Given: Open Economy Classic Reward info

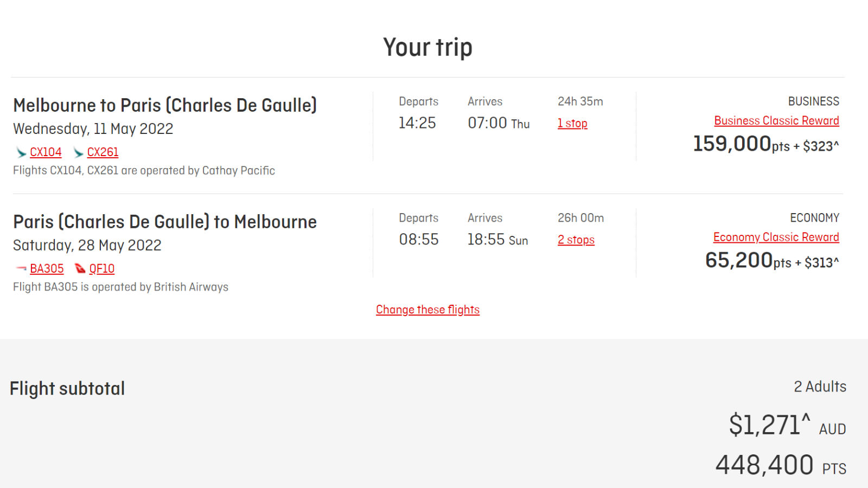Looking at the screenshot, I should [776, 237].
